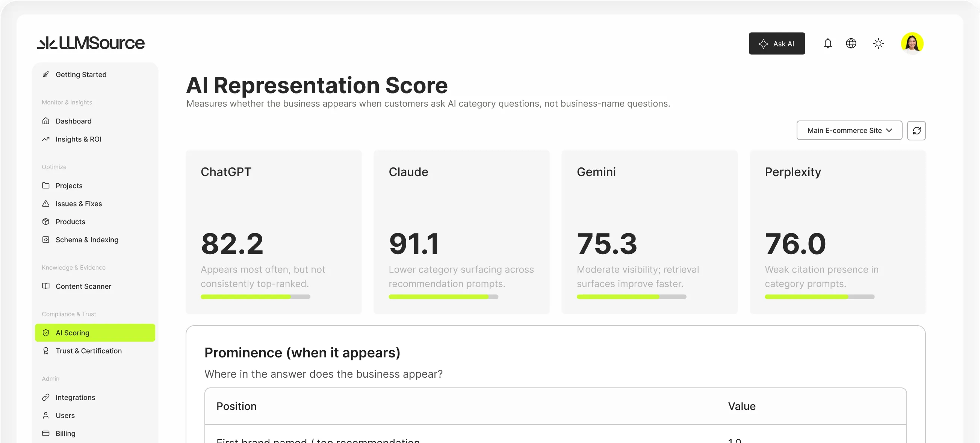Click the LLMSource logo

[91, 43]
